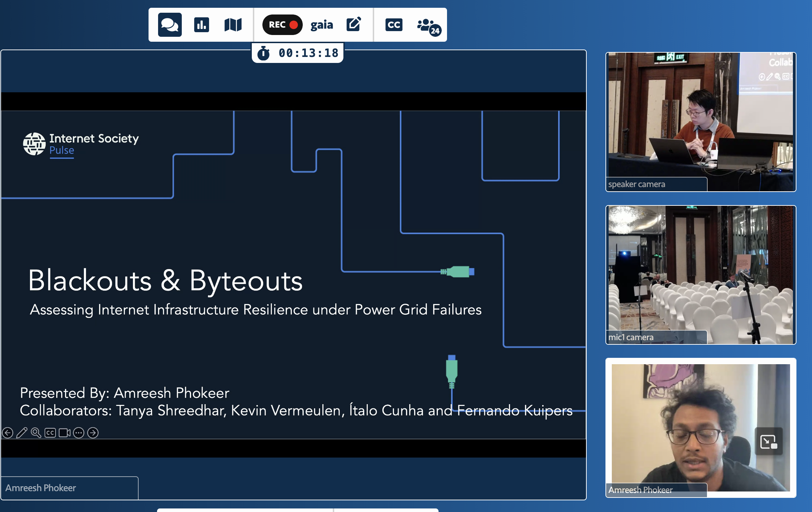Click picture-in-picture icon on Amreesh video

pyautogui.click(x=768, y=441)
